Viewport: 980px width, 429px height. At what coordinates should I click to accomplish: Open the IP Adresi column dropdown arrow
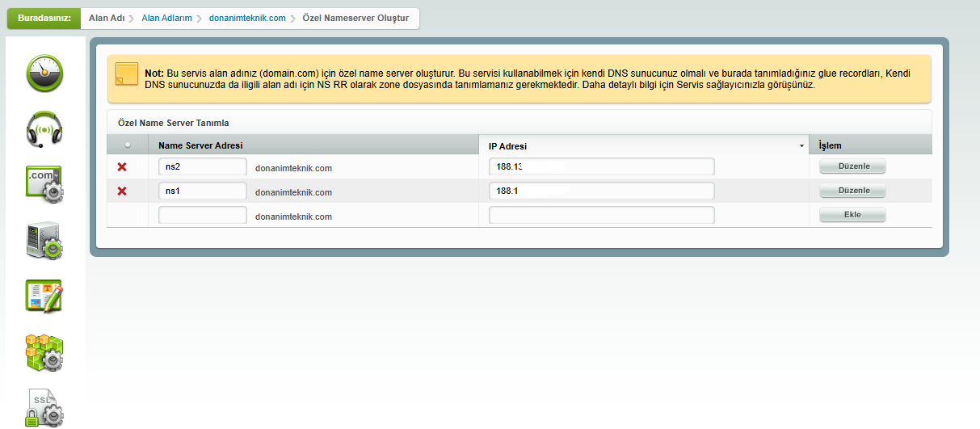coord(801,146)
